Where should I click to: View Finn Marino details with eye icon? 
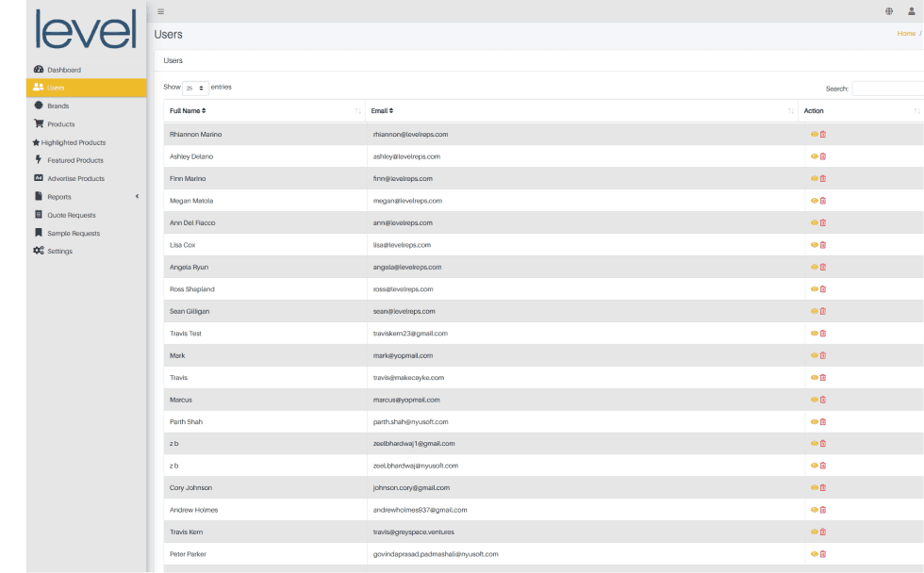814,178
